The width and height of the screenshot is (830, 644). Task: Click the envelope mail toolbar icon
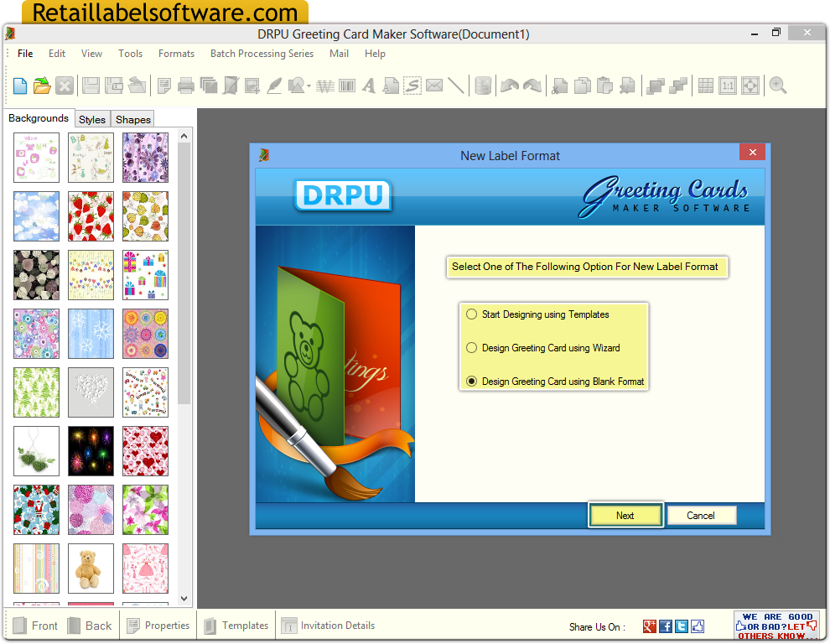(x=434, y=86)
